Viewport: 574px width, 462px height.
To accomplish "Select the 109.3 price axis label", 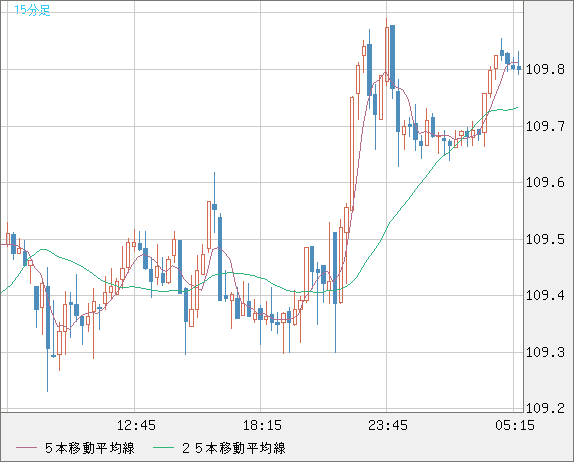I will coord(545,353).
